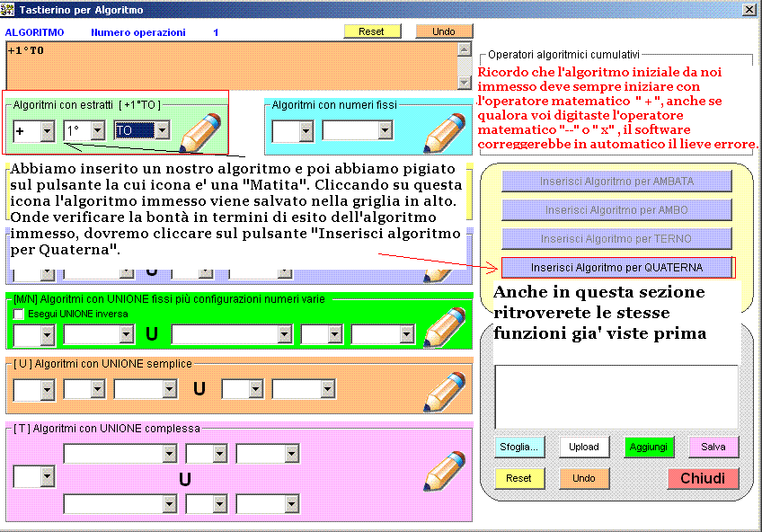This screenshot has width=762, height=532.
Task: Click the pink Salva button
Action: point(713,447)
